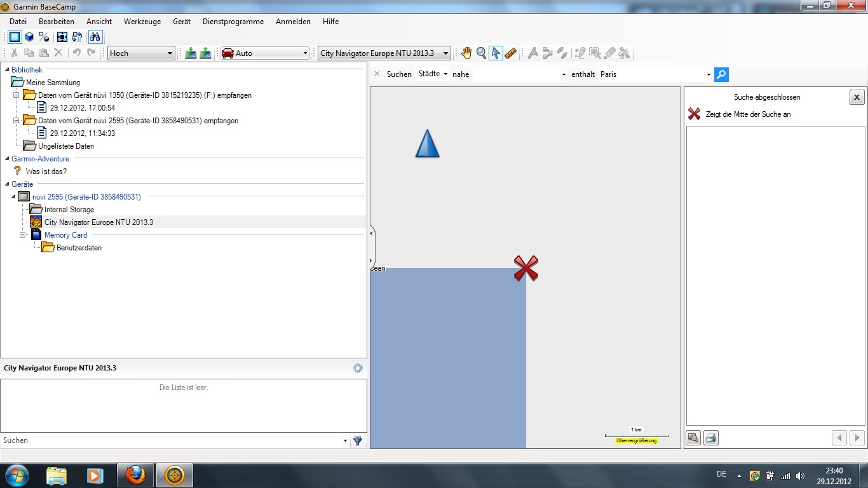Click the receive from device icon

[x=205, y=53]
